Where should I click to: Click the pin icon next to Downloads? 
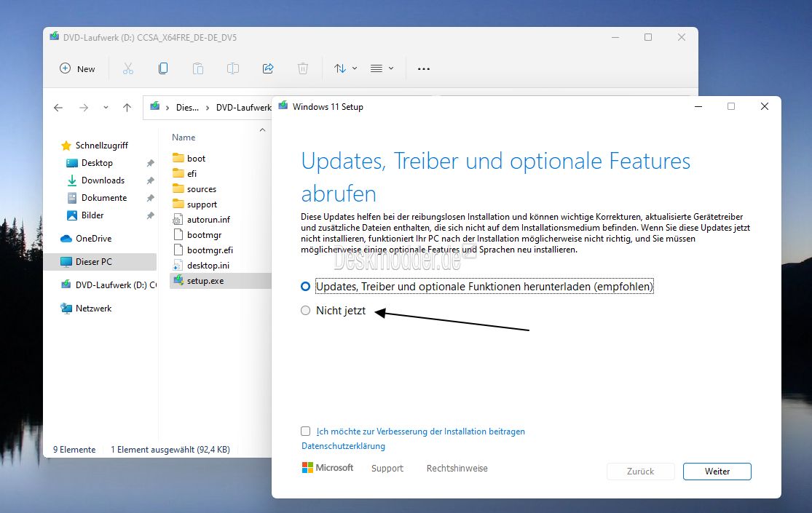tap(151, 180)
